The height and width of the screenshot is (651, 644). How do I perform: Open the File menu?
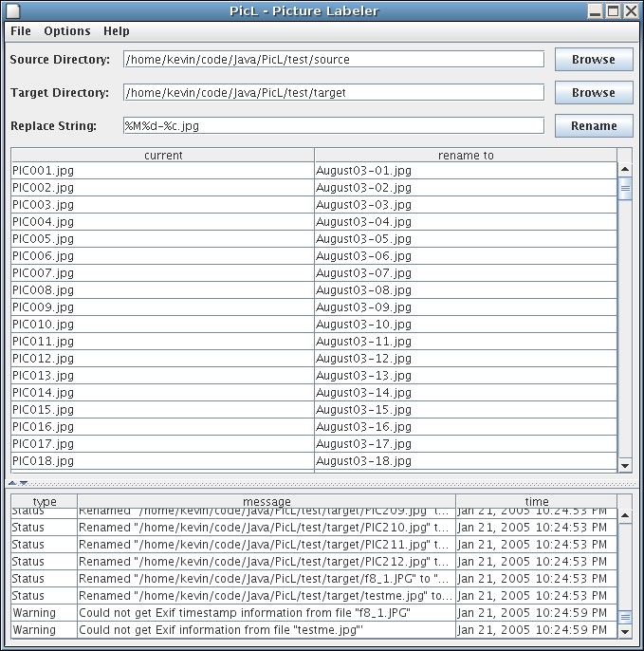(21, 31)
